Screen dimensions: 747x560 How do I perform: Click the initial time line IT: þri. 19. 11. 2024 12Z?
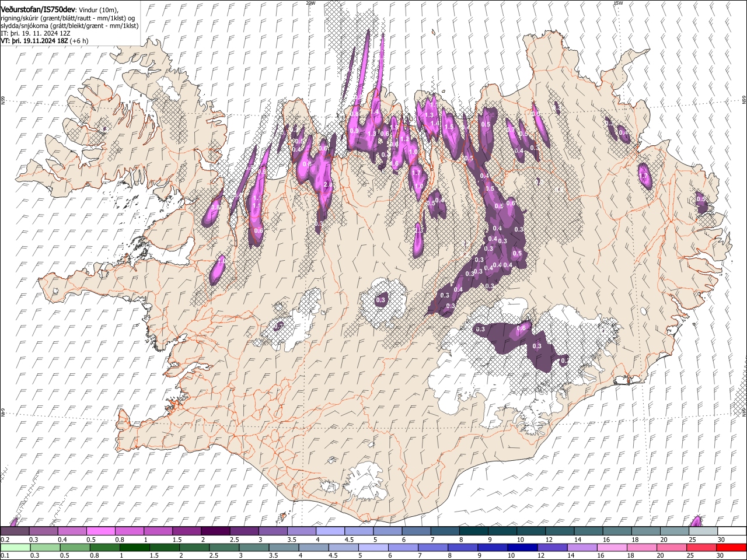(x=36, y=33)
